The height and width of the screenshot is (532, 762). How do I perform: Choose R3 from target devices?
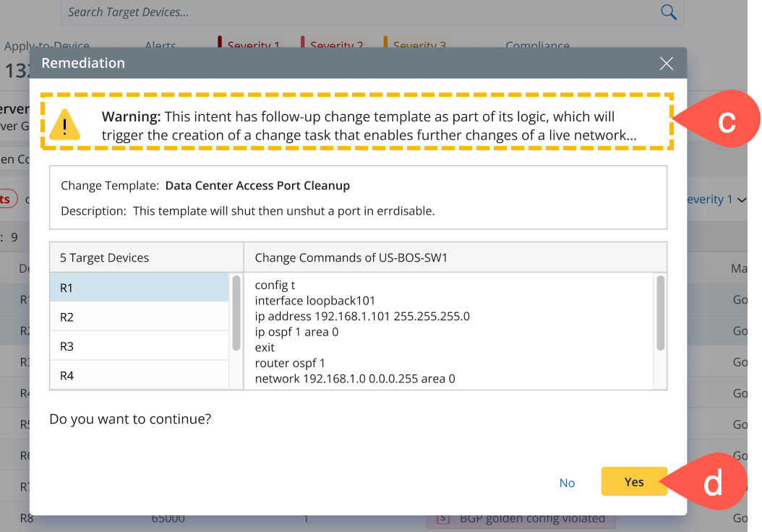[x=139, y=346]
